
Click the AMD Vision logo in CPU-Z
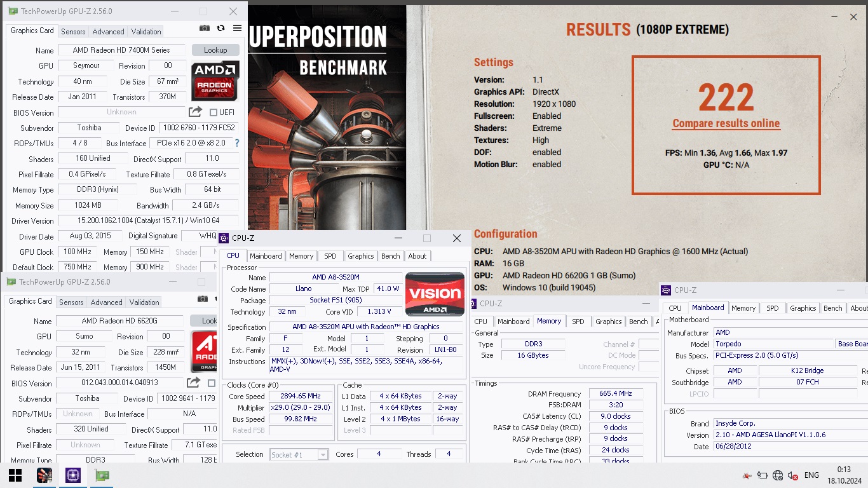coord(435,294)
